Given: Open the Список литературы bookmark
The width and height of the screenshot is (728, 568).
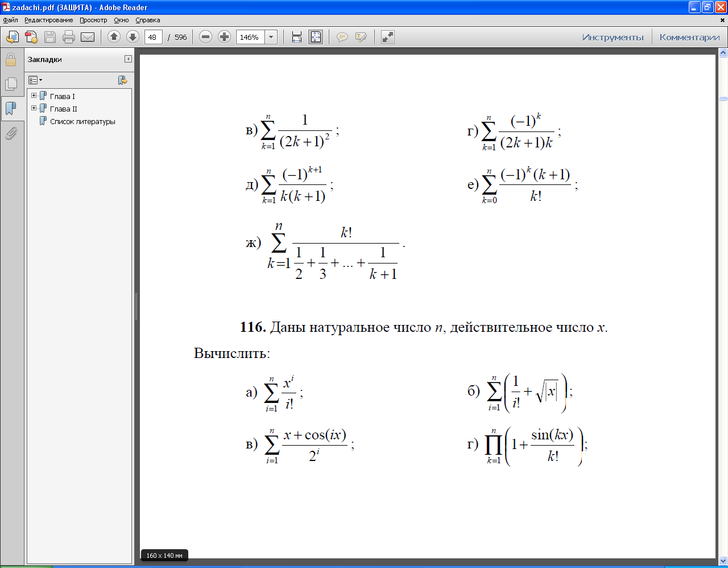Looking at the screenshot, I should (82, 121).
